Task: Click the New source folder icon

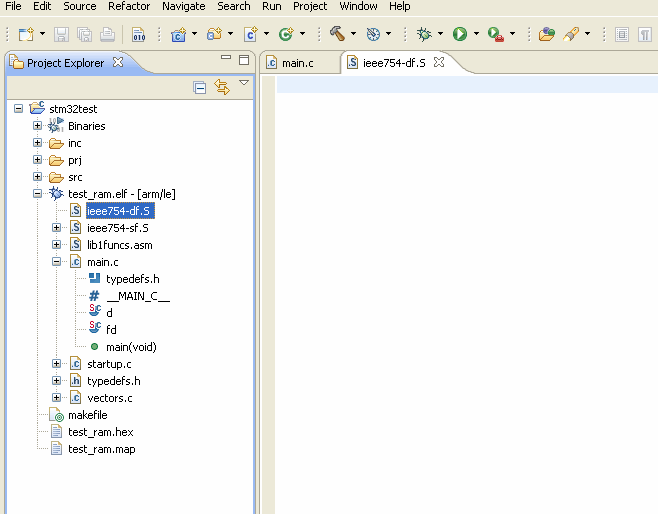Action: click(214, 34)
